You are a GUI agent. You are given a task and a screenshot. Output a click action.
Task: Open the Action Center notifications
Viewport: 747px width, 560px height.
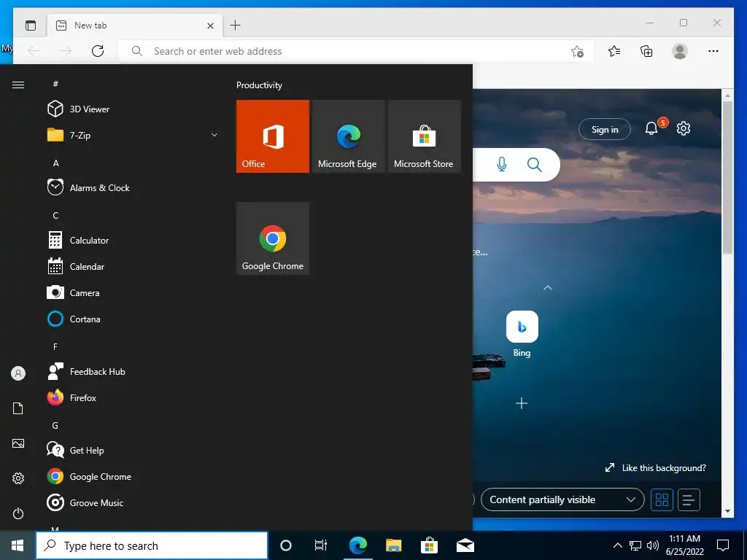point(723,545)
